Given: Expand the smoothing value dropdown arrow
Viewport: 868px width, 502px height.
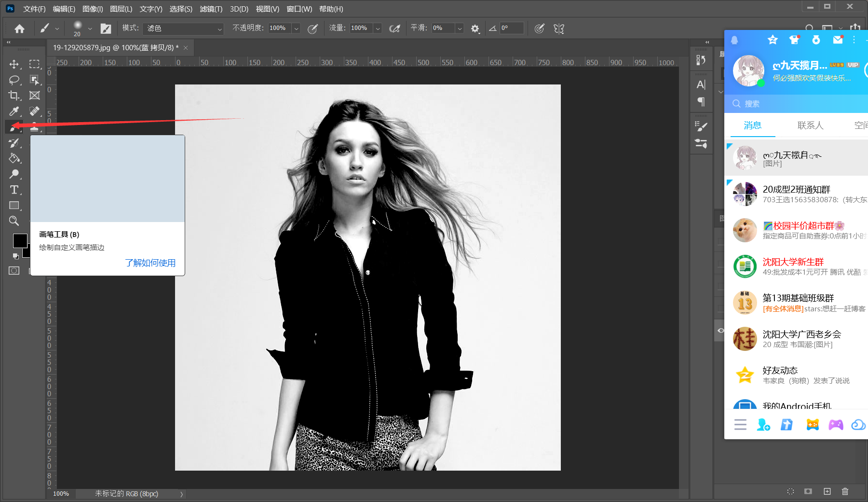Looking at the screenshot, I should pos(460,28).
